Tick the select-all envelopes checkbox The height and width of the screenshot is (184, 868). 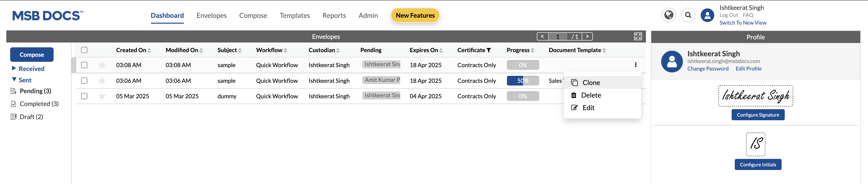tap(84, 50)
